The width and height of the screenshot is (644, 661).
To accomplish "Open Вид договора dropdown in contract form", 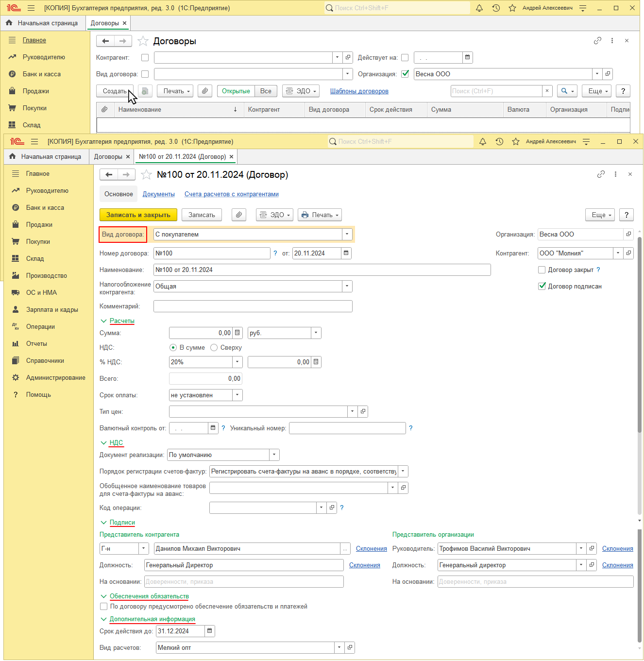I will [347, 234].
